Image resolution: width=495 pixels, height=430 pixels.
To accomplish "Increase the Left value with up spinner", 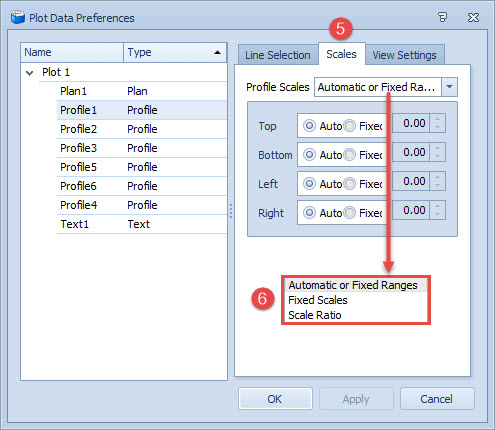I will coord(437,177).
